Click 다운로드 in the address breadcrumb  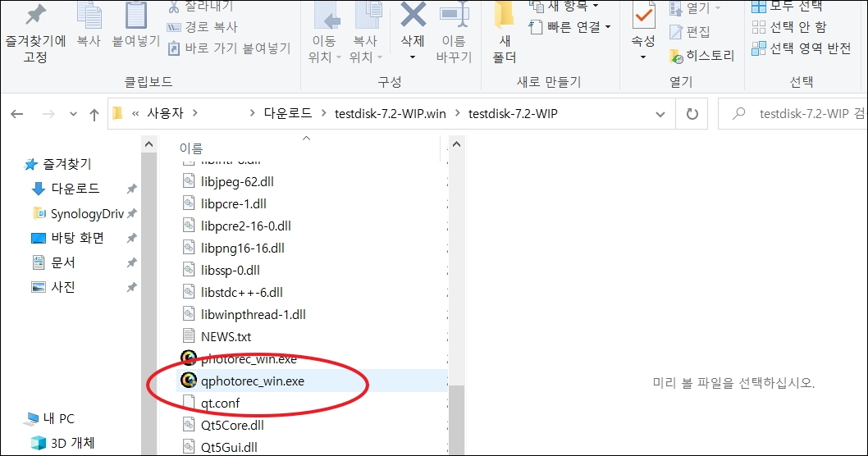point(288,113)
